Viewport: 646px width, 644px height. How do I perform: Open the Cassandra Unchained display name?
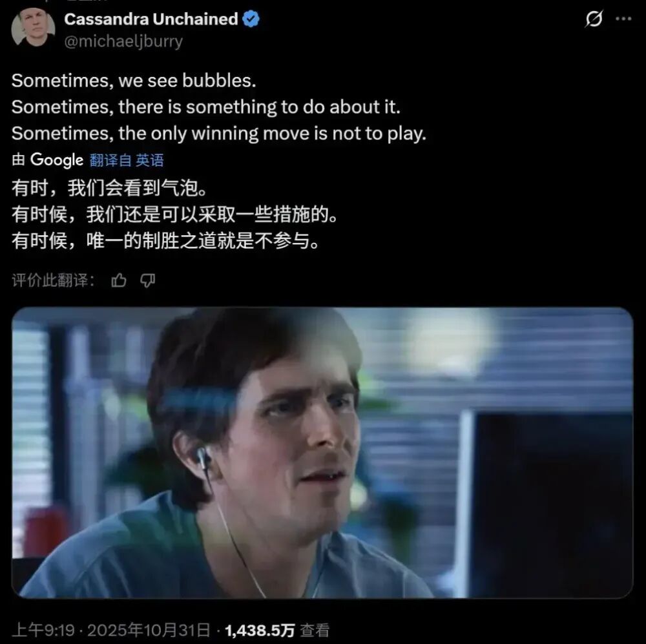tap(151, 19)
